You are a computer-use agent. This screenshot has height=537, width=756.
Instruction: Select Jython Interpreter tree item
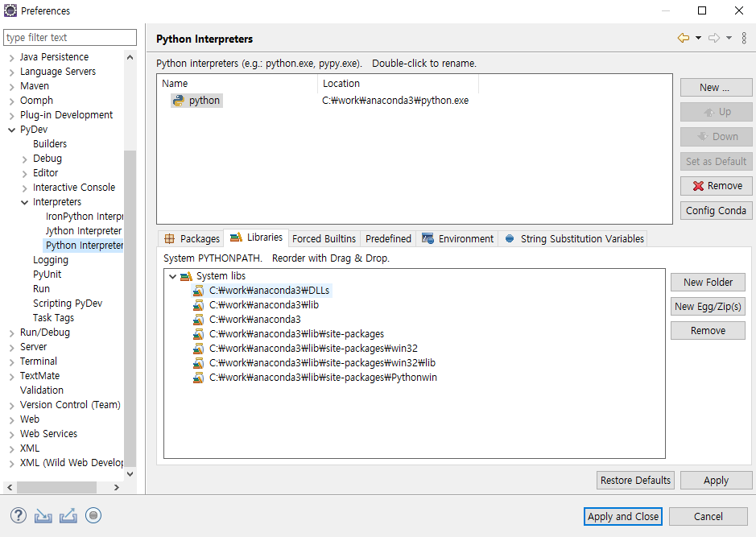84,231
